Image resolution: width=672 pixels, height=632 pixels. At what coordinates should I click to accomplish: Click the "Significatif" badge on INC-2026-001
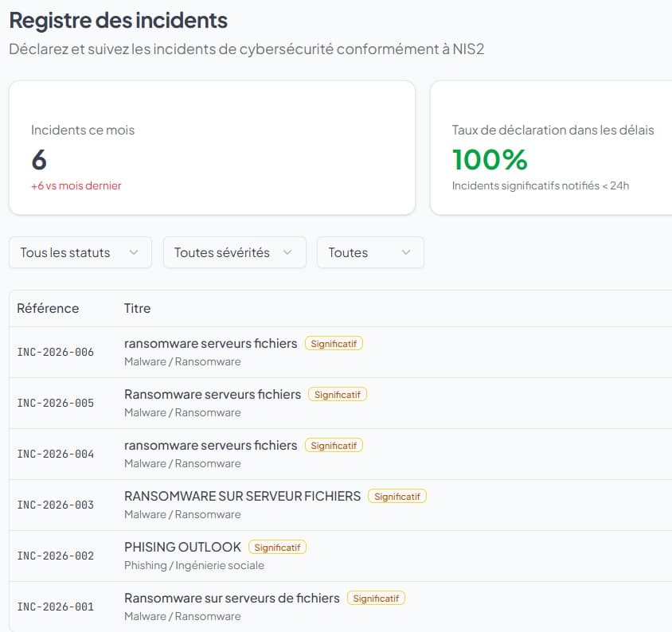point(375,598)
